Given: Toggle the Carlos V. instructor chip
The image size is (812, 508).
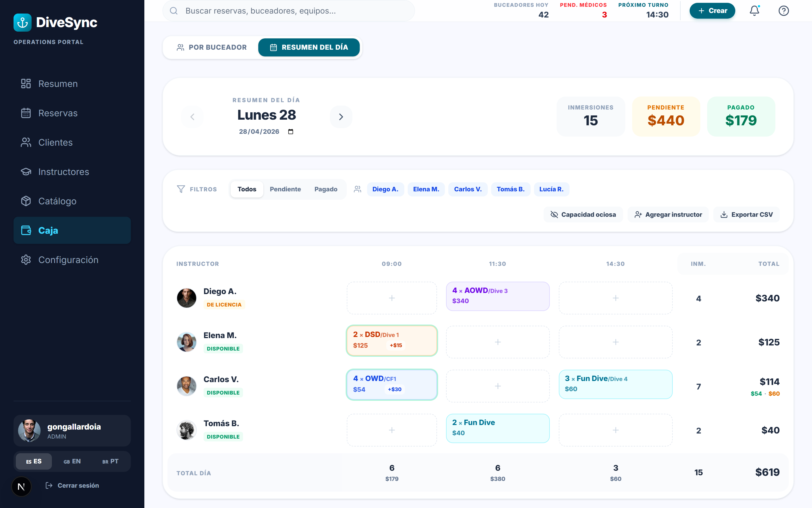Looking at the screenshot, I should [468, 189].
